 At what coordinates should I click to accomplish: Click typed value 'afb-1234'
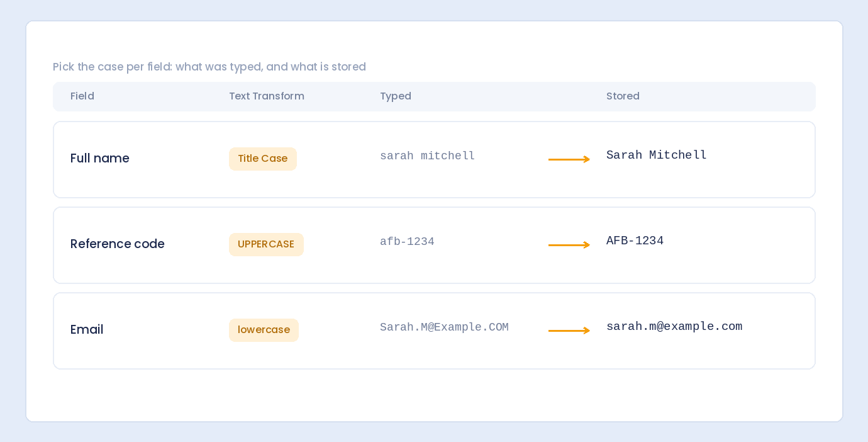(407, 241)
